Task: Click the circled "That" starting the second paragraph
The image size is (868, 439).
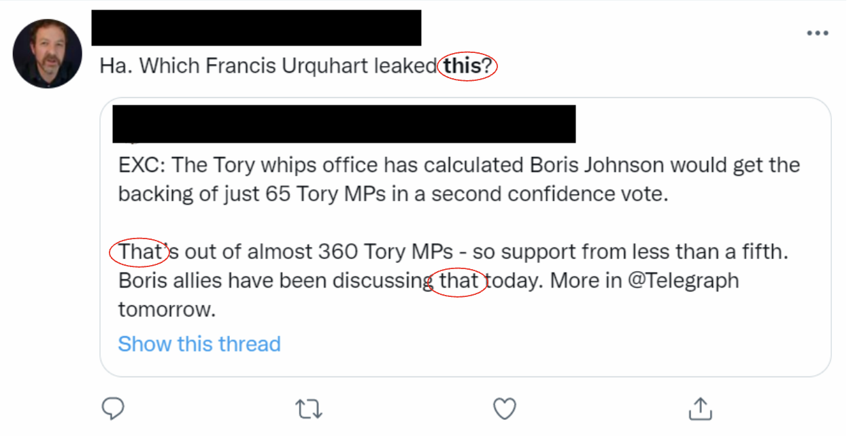Action: [139, 252]
